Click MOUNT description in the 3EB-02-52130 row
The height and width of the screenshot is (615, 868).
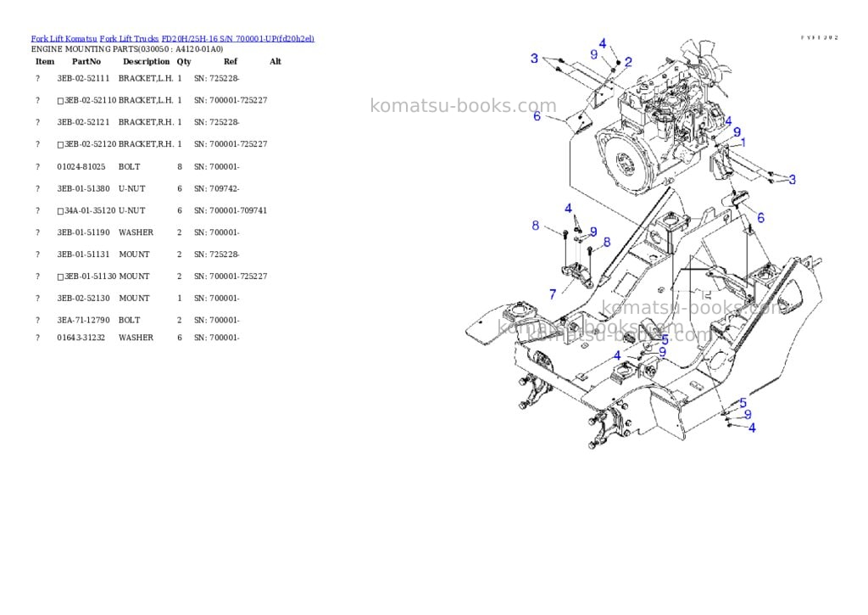(x=134, y=298)
